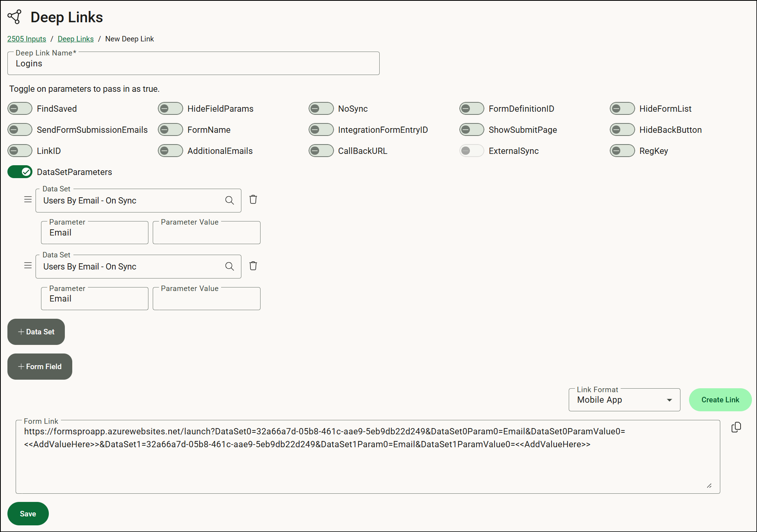Click the Deep Links page heading
The height and width of the screenshot is (532, 757).
[67, 17]
